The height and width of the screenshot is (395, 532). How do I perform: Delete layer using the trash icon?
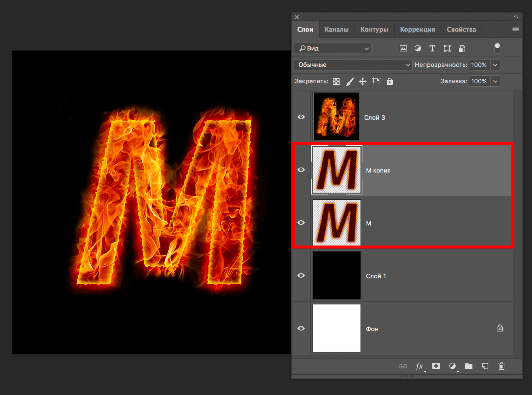[x=501, y=366]
